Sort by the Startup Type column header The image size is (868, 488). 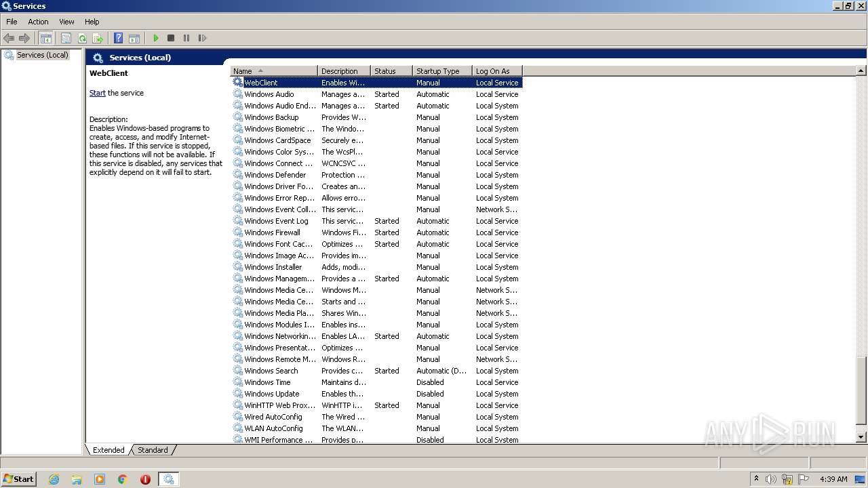pyautogui.click(x=442, y=70)
